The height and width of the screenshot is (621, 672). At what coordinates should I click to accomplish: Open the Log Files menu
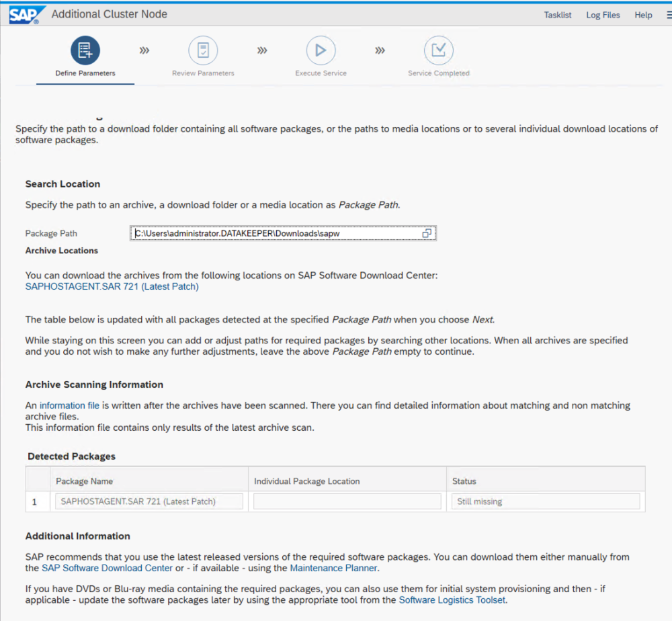pos(603,15)
